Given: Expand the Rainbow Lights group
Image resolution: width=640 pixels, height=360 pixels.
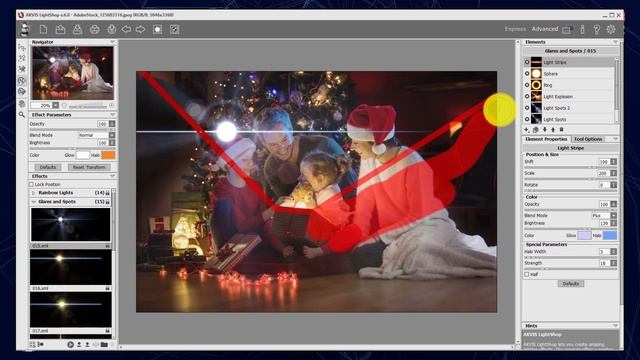Looking at the screenshot, I should (33, 193).
